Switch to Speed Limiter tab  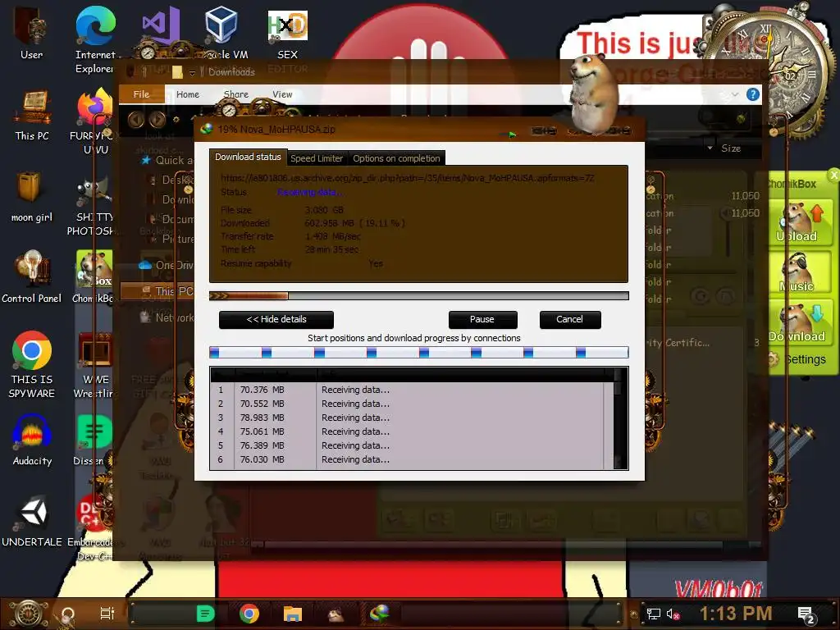[x=317, y=158]
